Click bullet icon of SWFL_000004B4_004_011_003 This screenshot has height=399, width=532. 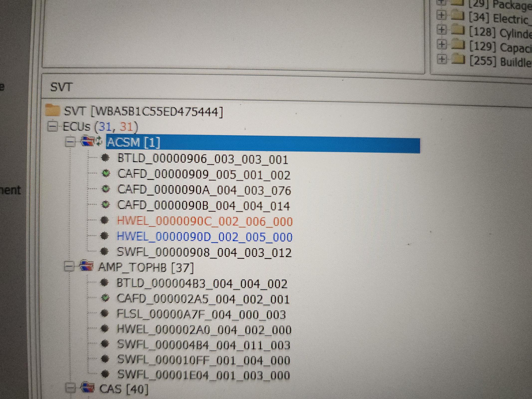(x=105, y=344)
